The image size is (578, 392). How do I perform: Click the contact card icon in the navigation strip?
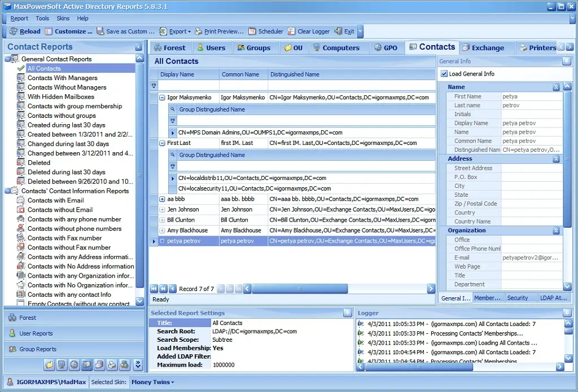(x=86, y=365)
